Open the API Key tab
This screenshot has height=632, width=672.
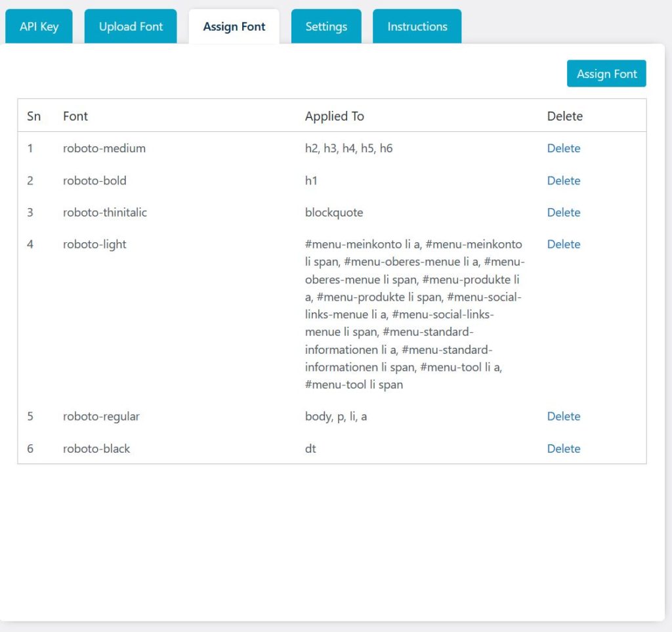tap(39, 27)
